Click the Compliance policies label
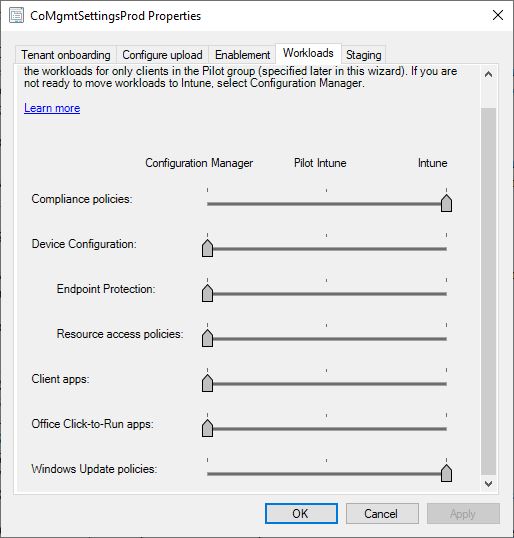Image resolution: width=514 pixels, height=538 pixels. [82, 199]
